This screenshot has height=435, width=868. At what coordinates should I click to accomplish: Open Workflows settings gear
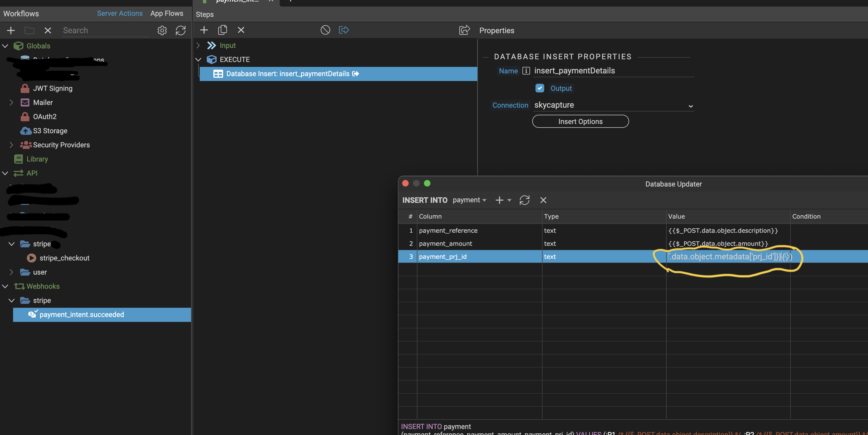(162, 30)
